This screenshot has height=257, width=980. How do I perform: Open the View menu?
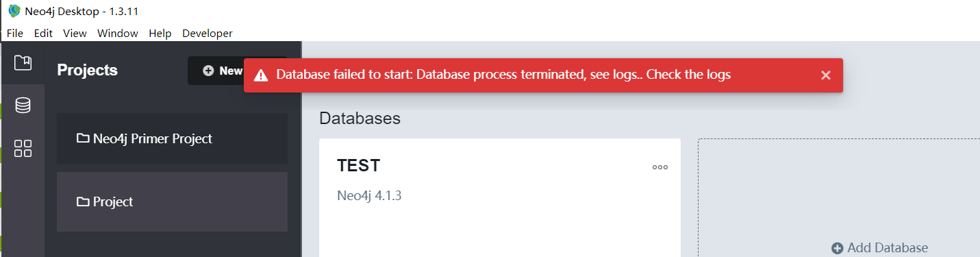(75, 33)
